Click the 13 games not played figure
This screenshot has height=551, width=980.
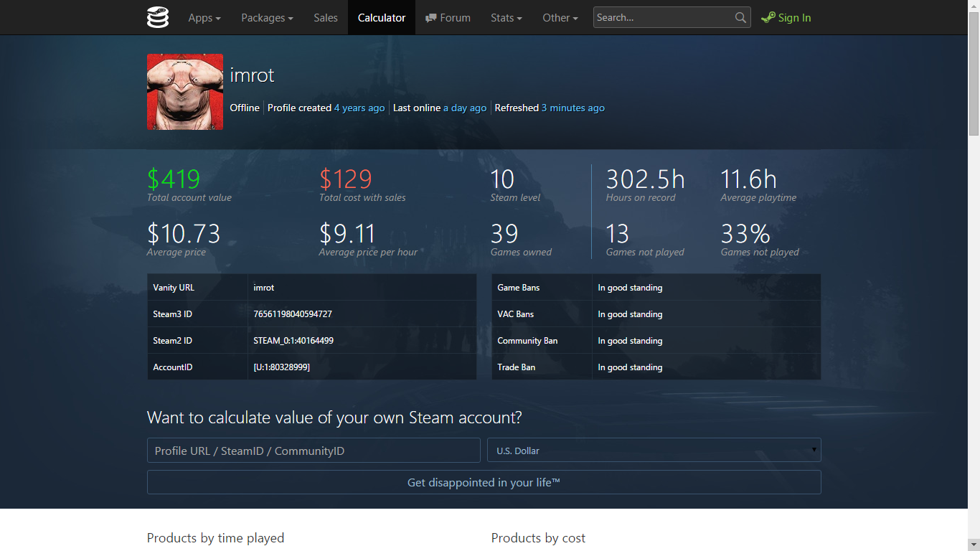(618, 233)
